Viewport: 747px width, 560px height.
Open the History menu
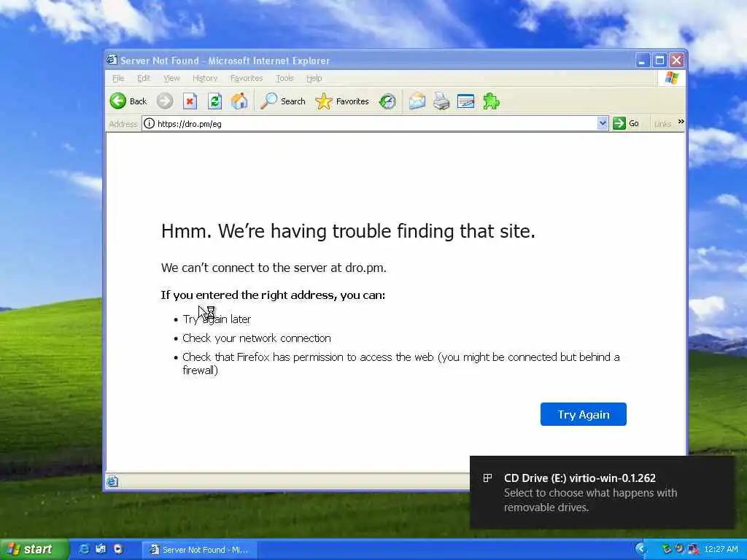coord(205,78)
